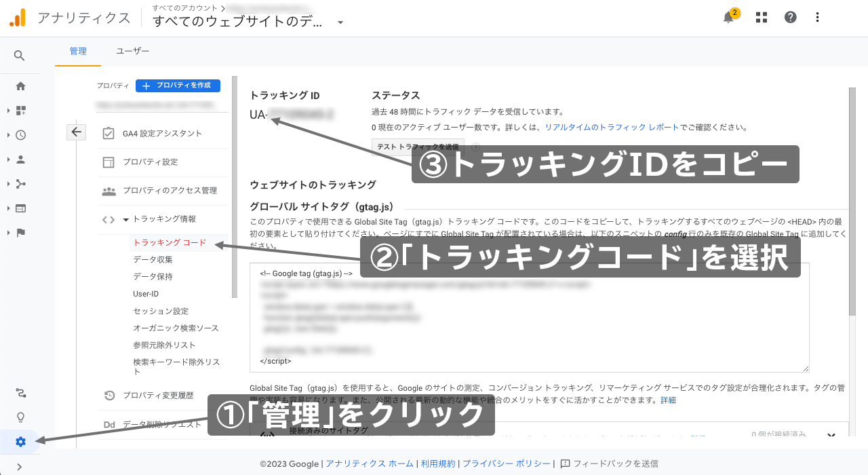Go to the Analytics home via home icon
Viewport: 868px width, 475px height.
(20, 86)
